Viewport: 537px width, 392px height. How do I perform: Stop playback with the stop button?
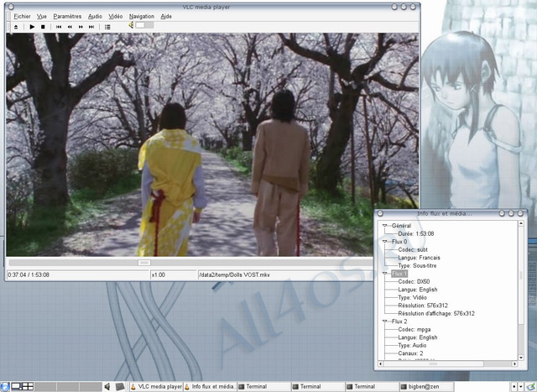[43, 27]
